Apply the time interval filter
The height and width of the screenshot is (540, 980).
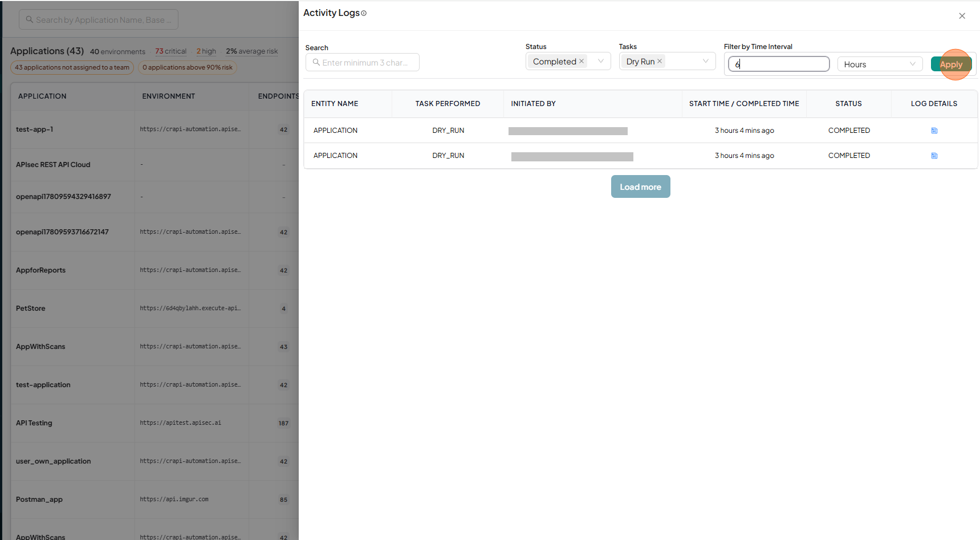tap(951, 64)
